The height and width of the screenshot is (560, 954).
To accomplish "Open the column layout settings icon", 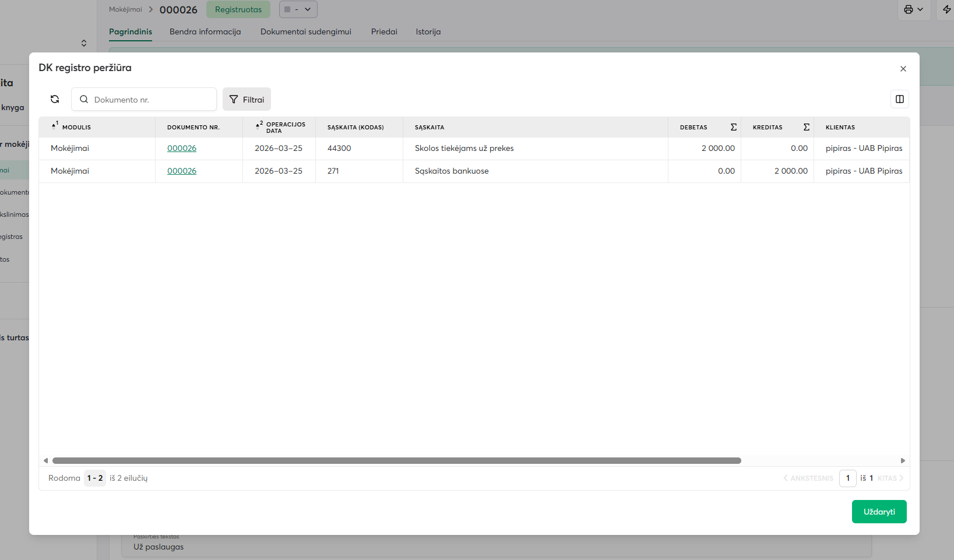I will tap(899, 99).
